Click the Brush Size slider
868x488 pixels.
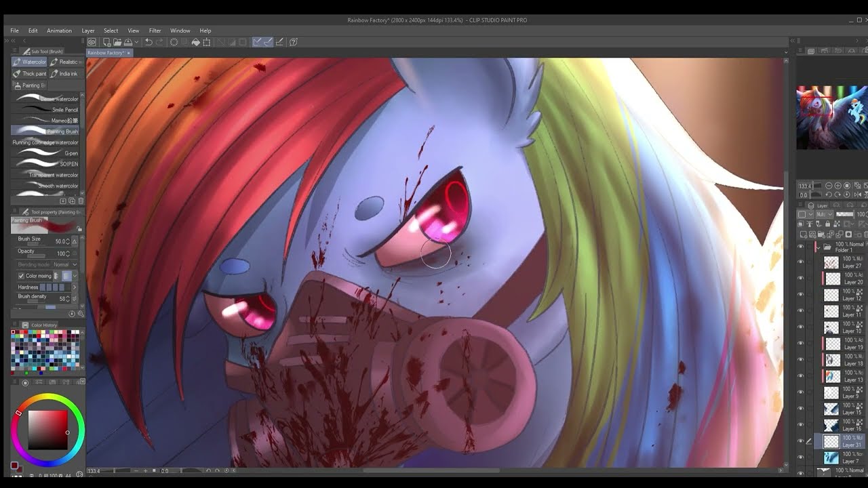36,245
